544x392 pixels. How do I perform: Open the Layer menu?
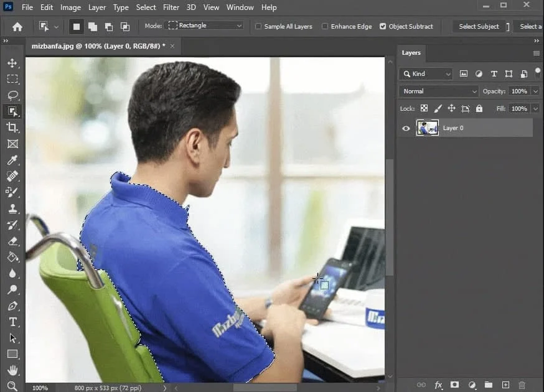tap(97, 7)
